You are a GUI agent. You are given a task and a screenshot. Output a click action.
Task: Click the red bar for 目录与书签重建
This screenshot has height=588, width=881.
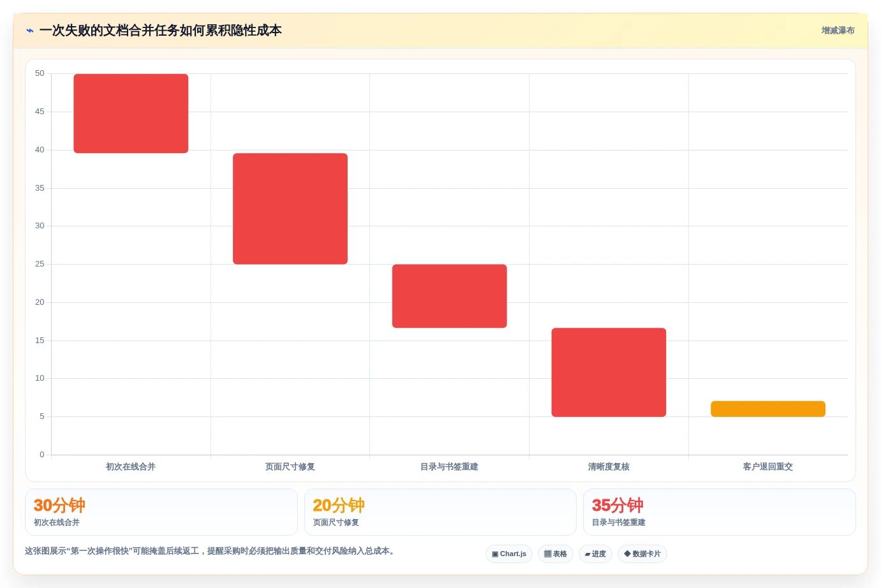click(450, 296)
